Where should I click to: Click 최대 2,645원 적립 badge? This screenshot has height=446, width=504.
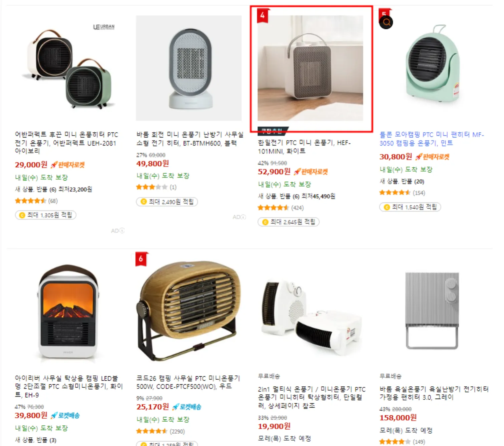coord(289,222)
